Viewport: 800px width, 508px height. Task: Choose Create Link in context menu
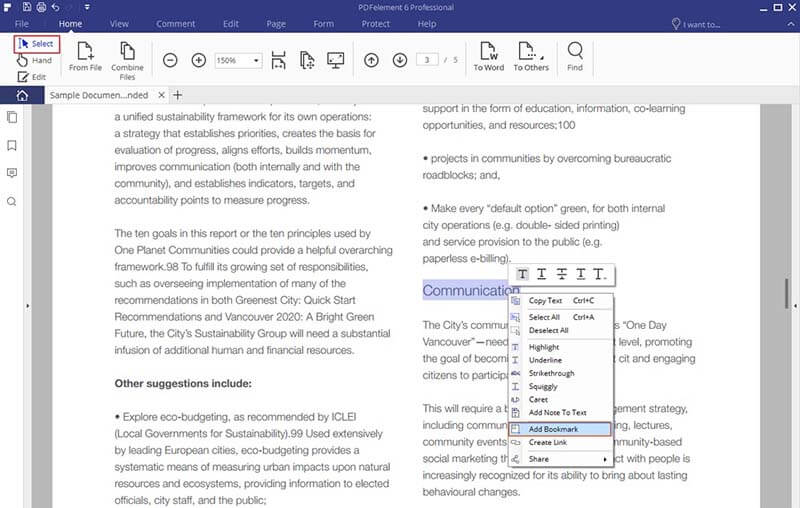tap(561, 443)
